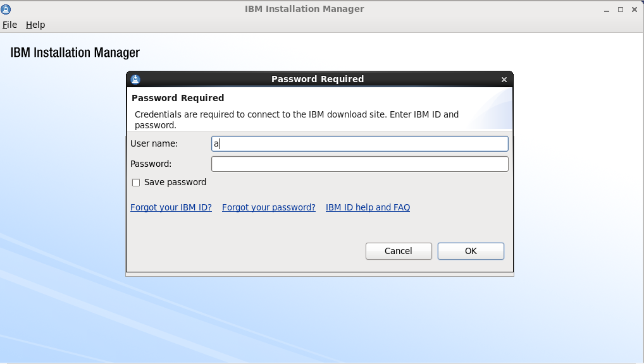The image size is (644, 364).
Task: Click the IBM Installation Manager window icon
Action: [6, 9]
